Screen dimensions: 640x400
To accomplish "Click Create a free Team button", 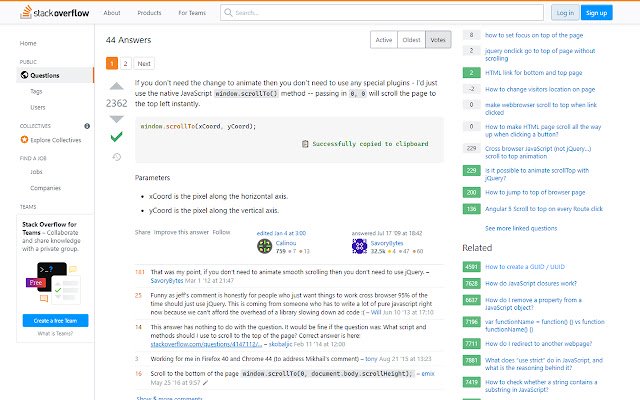I will [x=56, y=320].
